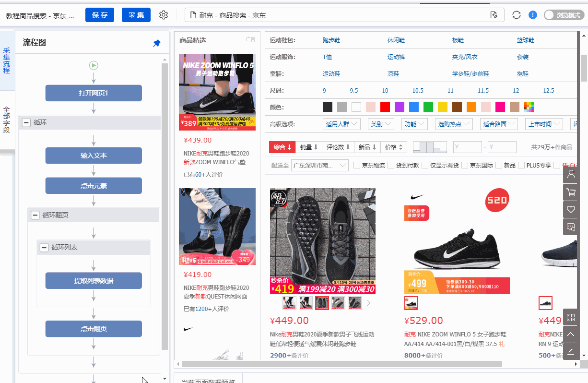The width and height of the screenshot is (588, 383).
Task: Click next thumbnail arrow under first product
Action: 368,303
